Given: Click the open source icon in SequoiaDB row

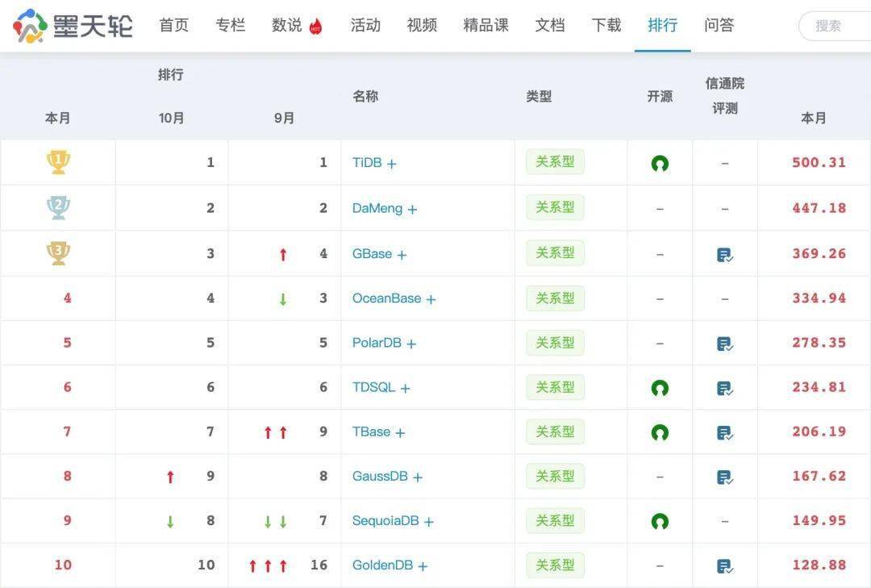Looking at the screenshot, I should tap(660, 522).
